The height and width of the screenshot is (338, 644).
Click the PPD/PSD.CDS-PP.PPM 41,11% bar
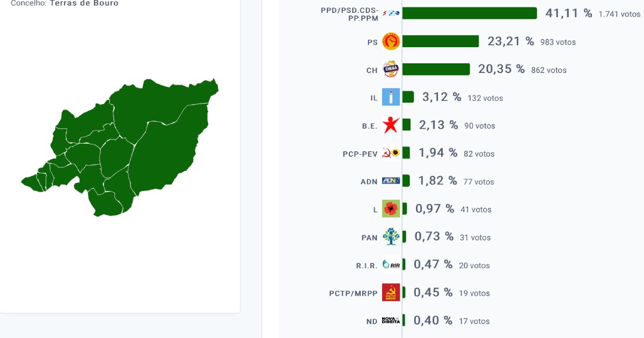click(x=470, y=13)
